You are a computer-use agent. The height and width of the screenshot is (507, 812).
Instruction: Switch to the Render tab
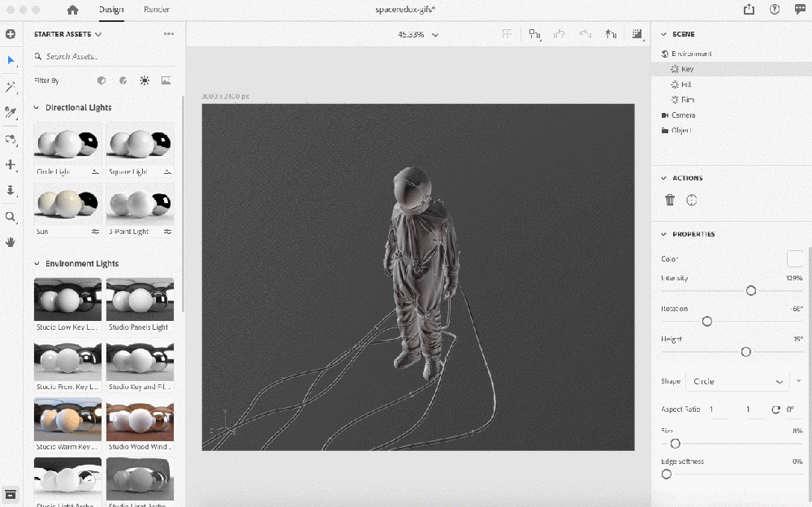(x=157, y=10)
